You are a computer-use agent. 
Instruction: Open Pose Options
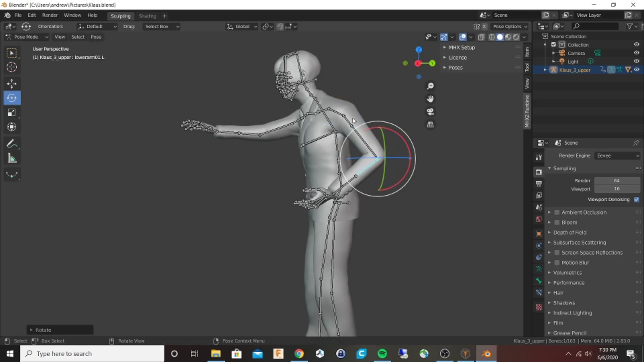[x=509, y=26]
